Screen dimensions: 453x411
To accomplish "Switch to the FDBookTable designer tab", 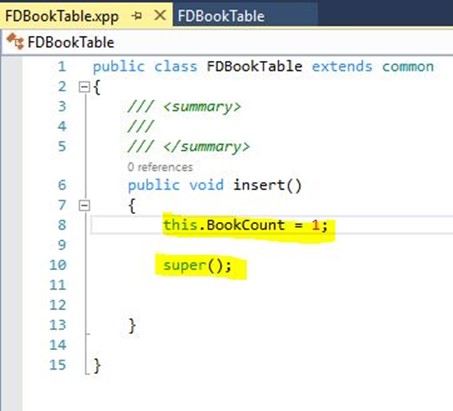I will tap(221, 16).
